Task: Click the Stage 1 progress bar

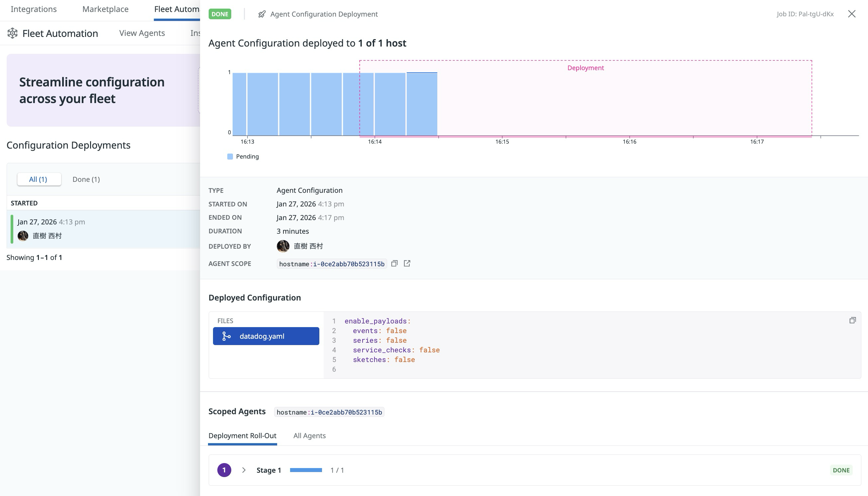Action: [x=306, y=470]
